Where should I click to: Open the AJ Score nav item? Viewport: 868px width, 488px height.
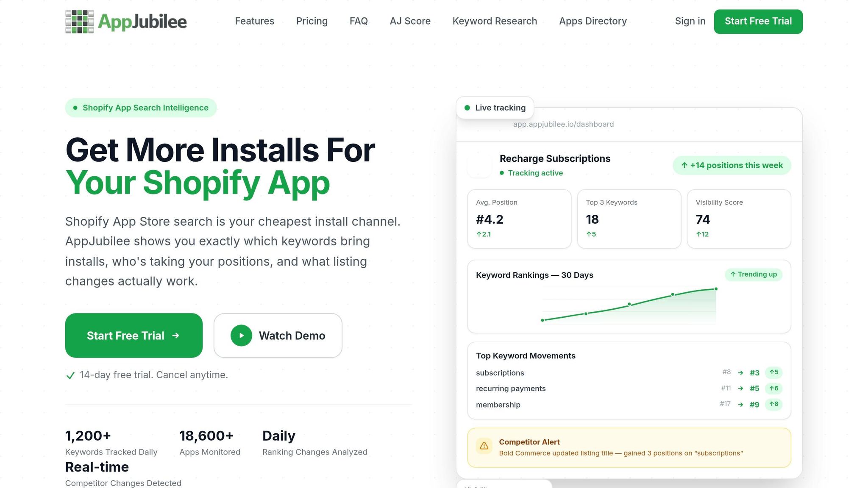(x=410, y=21)
